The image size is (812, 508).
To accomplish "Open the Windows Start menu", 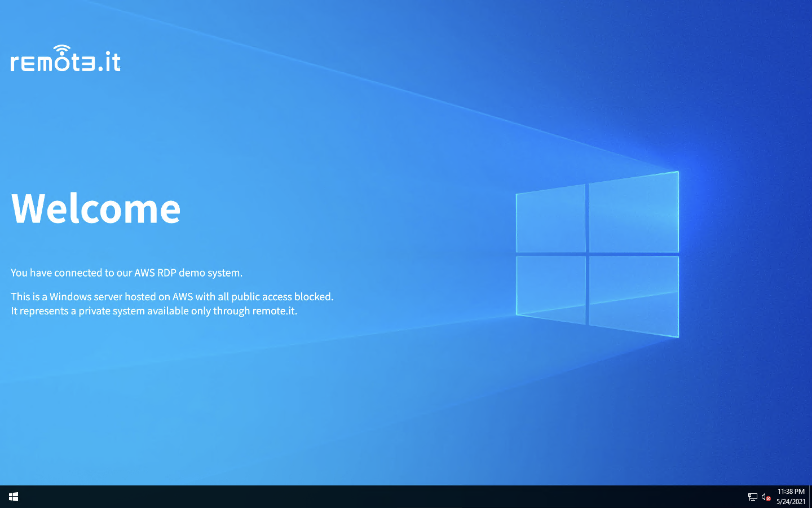I will pyautogui.click(x=14, y=497).
